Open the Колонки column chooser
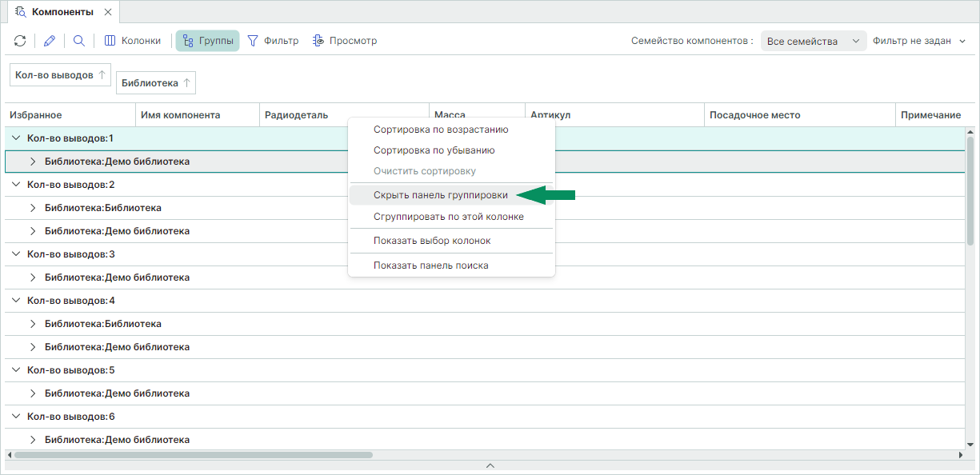 133,41
